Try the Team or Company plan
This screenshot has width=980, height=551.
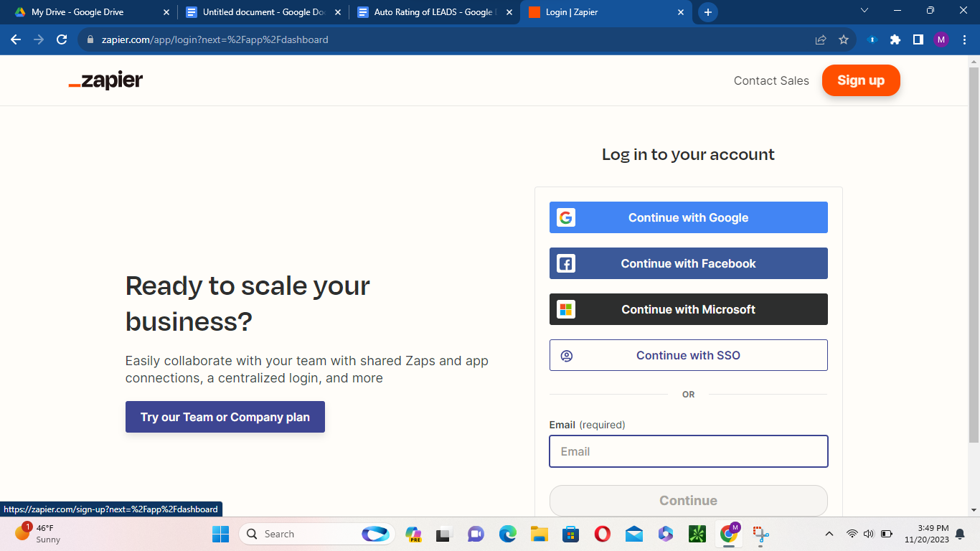pos(225,417)
